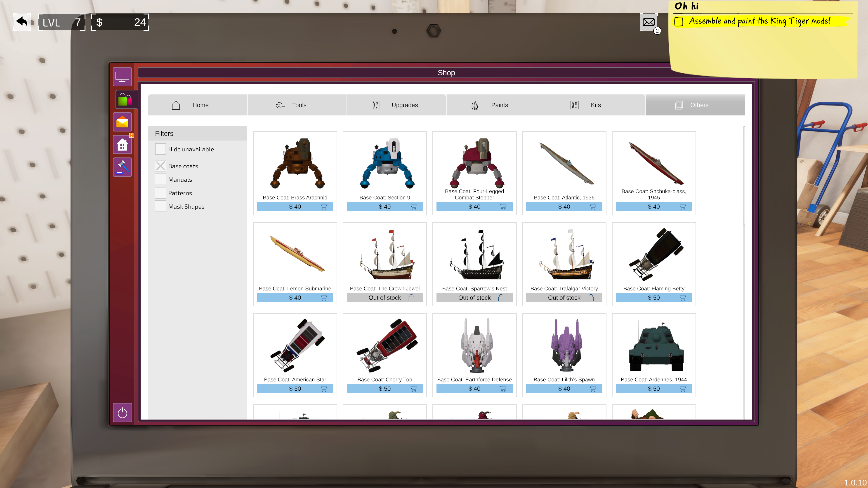Click cart icon for Cherry Top
This screenshot has width=868, height=488.
coord(413,389)
